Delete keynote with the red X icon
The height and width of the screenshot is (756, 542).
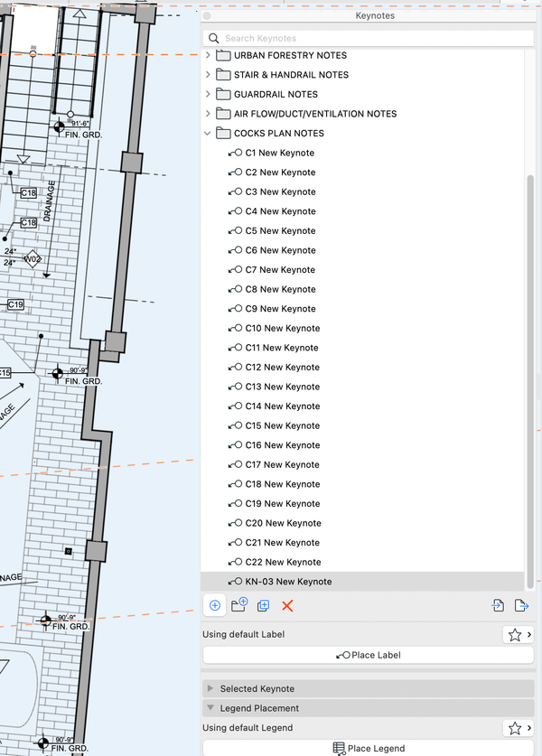point(287,605)
